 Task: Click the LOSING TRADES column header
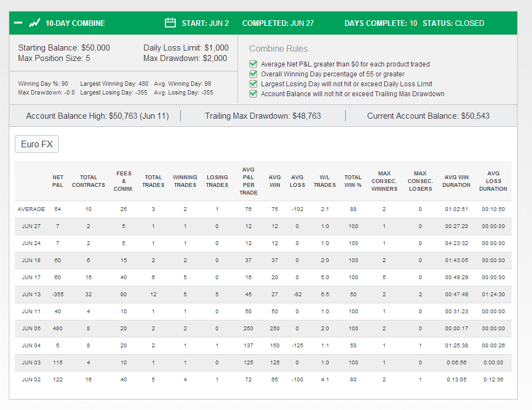coord(217,181)
